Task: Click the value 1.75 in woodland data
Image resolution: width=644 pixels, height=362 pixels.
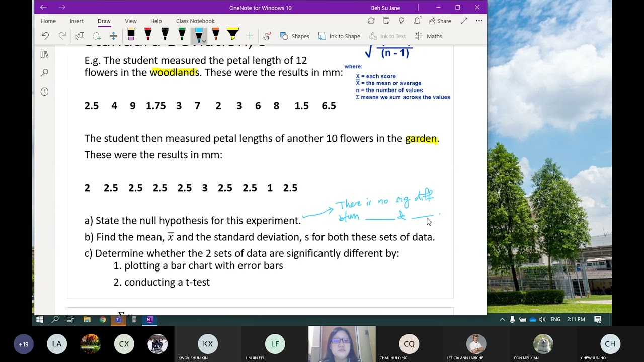Action: [x=156, y=106]
